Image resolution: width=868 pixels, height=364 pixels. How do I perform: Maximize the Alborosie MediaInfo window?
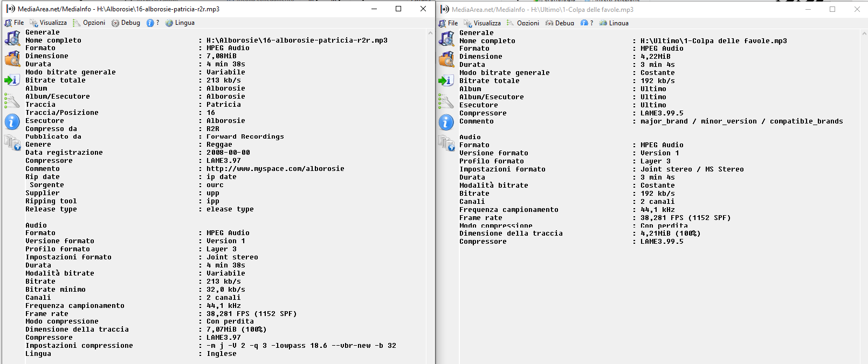398,9
